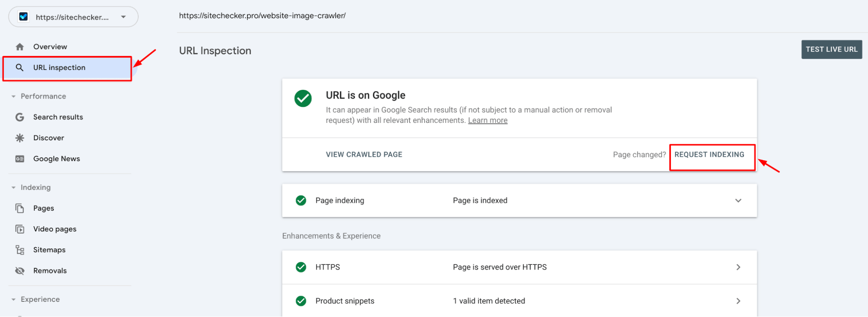Viewport: 868px width, 317px height.
Task: Click the green check in Product snippets row
Action: tap(301, 301)
